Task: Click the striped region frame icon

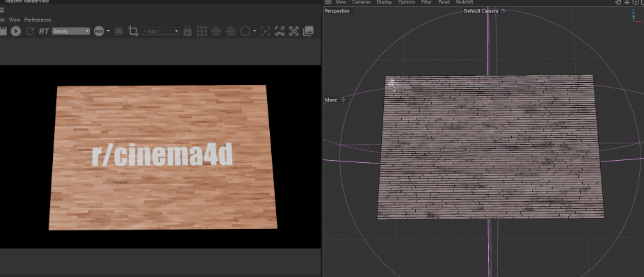Action: [293, 31]
